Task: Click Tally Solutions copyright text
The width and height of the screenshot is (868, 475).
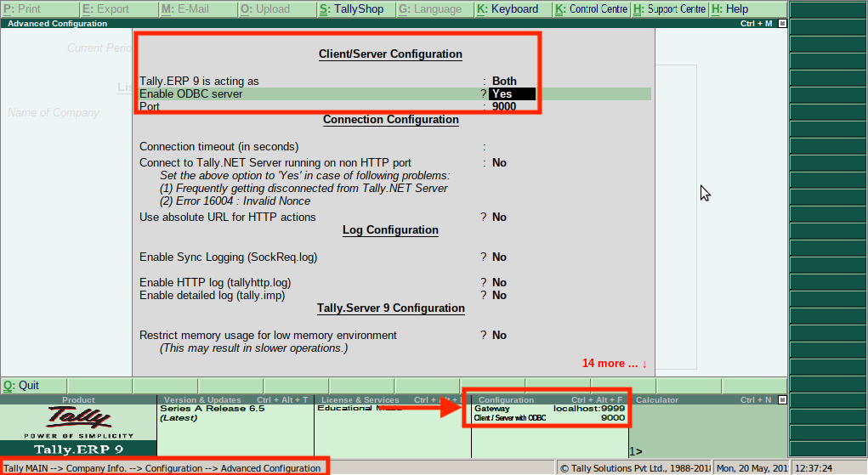Action: tap(634, 468)
